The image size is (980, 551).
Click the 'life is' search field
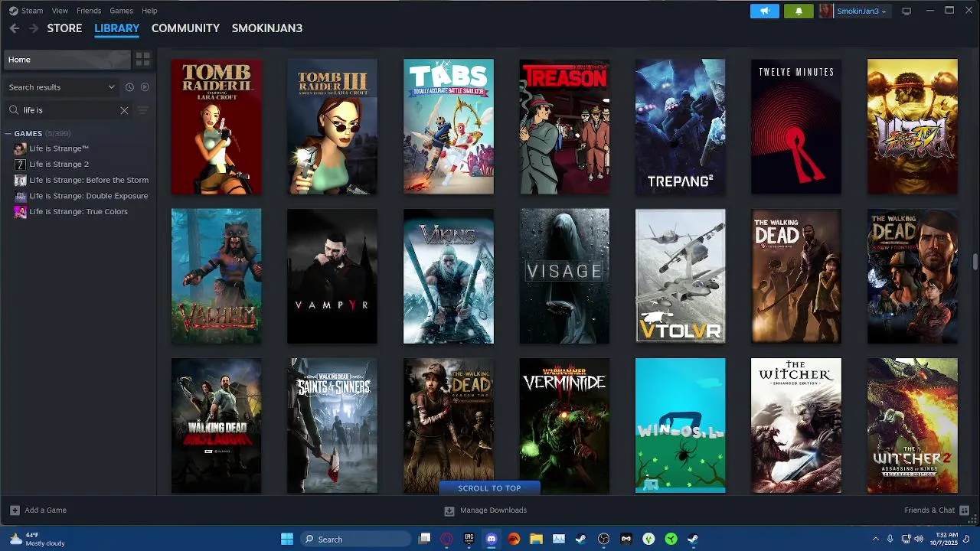[67, 110]
